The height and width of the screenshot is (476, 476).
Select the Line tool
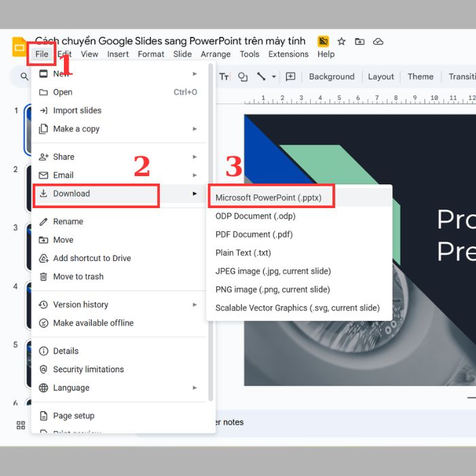261,76
